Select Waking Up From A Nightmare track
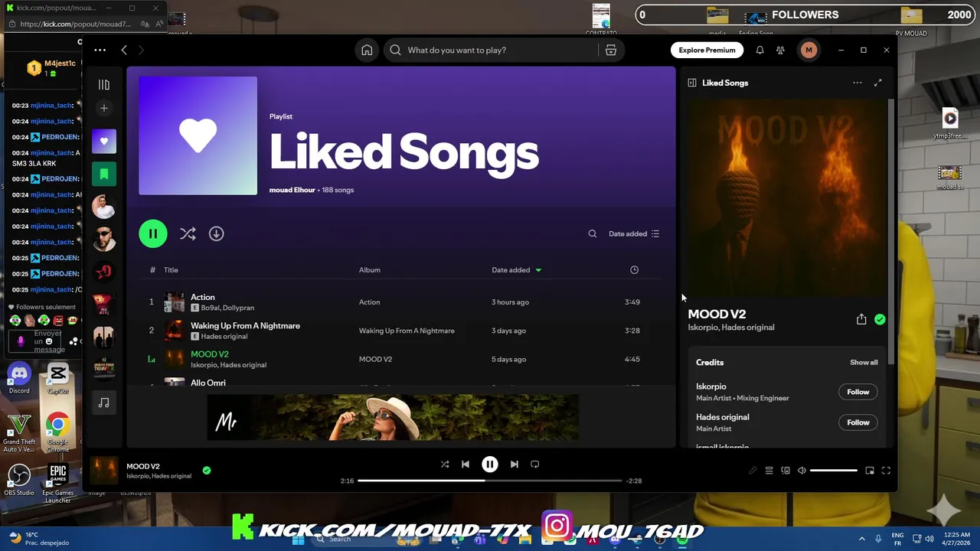 click(400, 331)
